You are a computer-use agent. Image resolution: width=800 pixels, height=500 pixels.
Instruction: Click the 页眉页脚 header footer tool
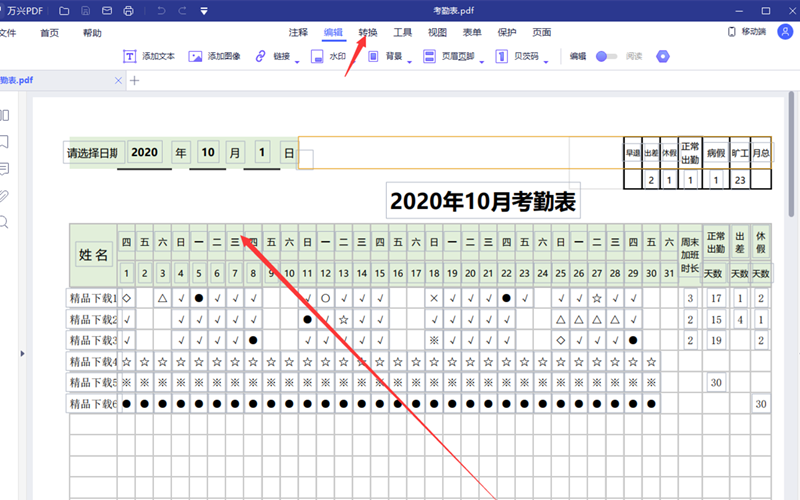[x=449, y=56]
